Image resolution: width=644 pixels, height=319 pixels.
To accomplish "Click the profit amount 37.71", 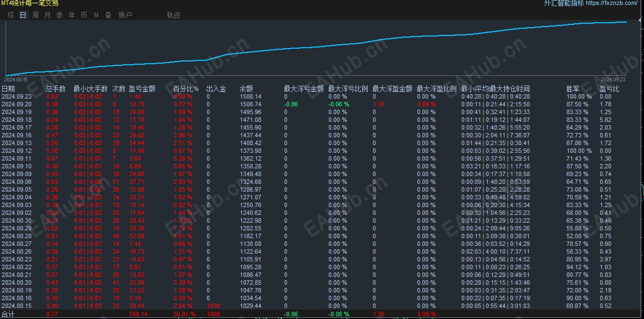I will click(x=137, y=182).
